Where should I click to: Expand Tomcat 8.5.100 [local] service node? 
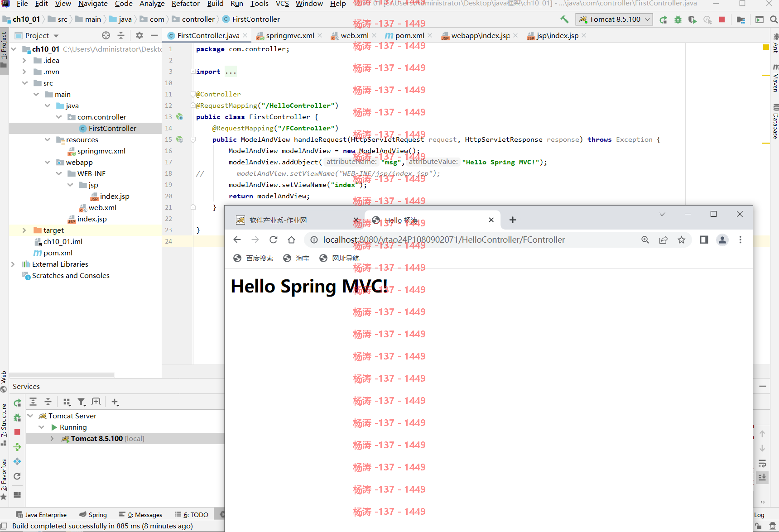(52, 438)
